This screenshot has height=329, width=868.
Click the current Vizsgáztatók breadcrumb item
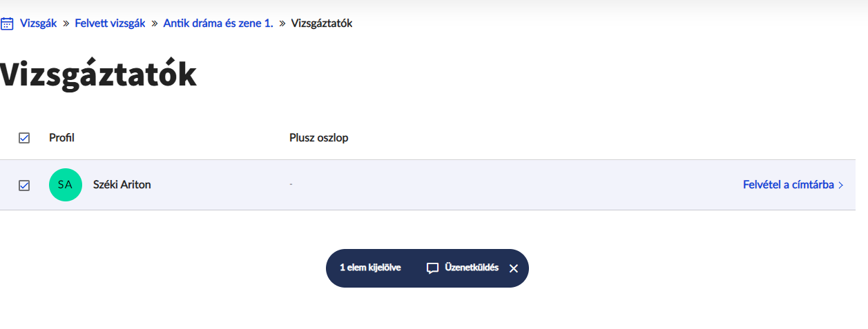[x=322, y=23]
